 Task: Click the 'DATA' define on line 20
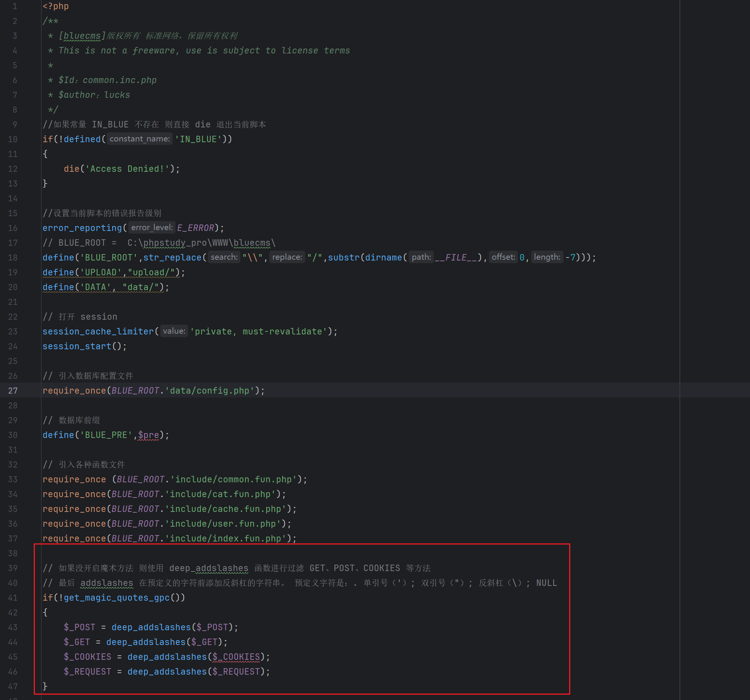click(106, 287)
